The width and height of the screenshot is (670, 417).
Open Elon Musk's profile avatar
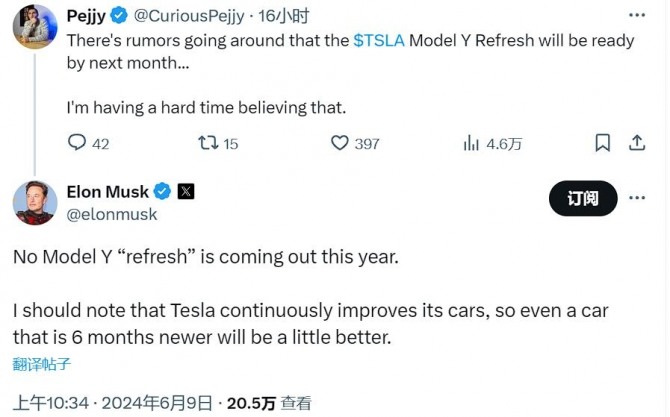pos(34,203)
